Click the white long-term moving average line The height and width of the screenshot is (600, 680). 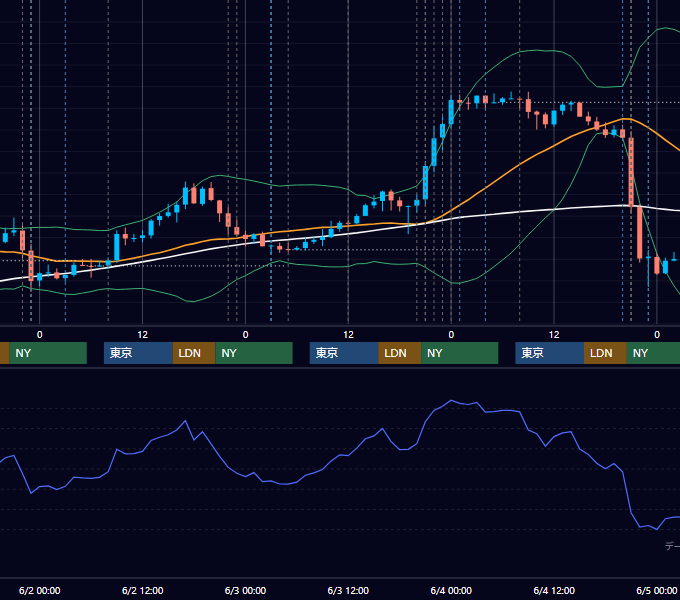pos(520,212)
